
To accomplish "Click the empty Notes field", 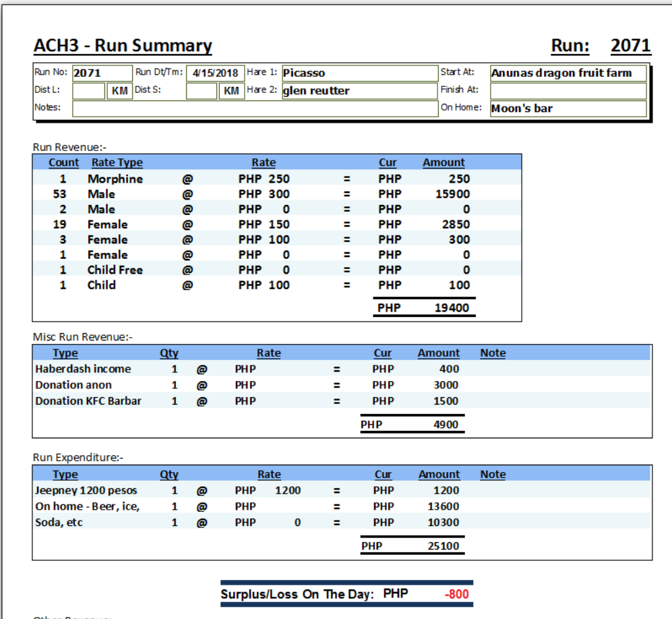I will pyautogui.click(x=255, y=108).
